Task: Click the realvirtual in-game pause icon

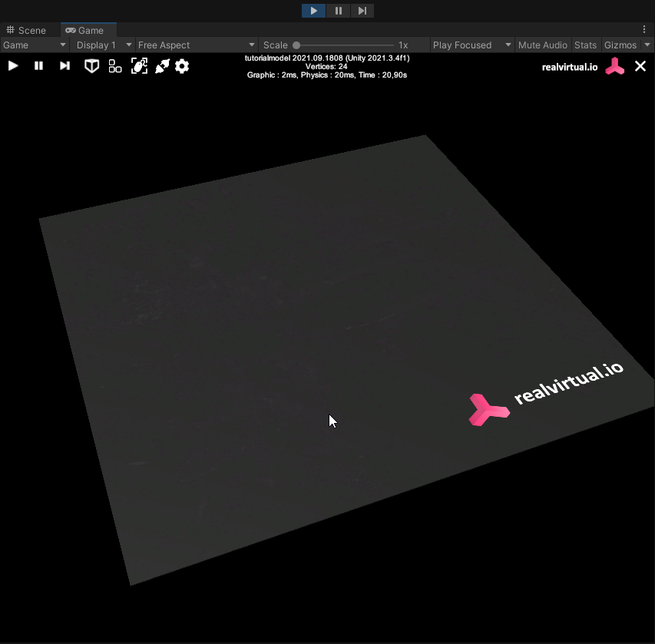Action: (38, 66)
